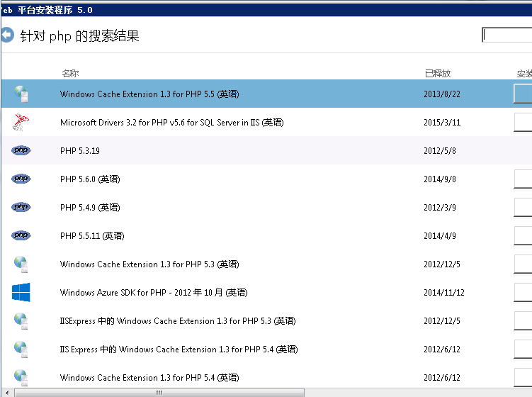The width and height of the screenshot is (532, 397).
Task: Select Windows Cache Extension 1.3 for PHP 5.5
Action: click(x=149, y=94)
